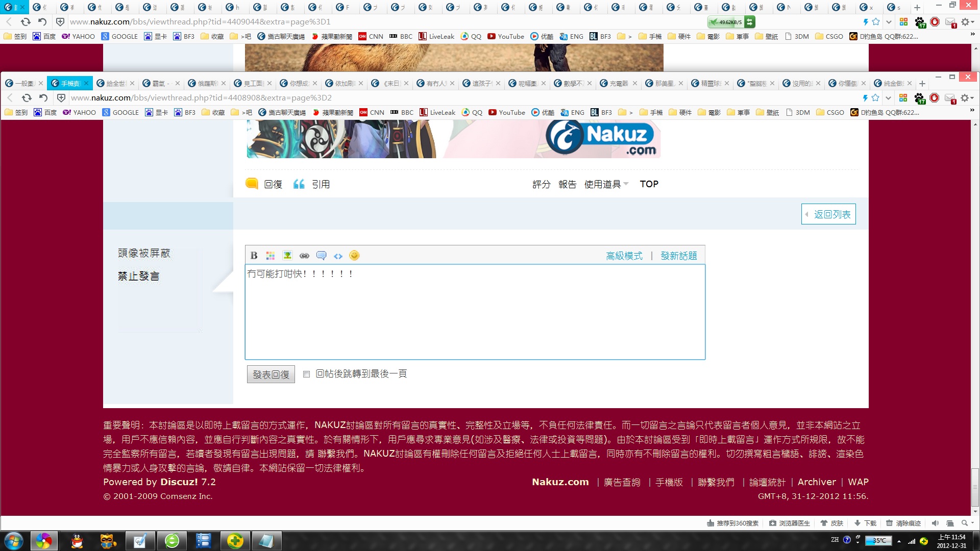
Task: Click the 35°C temperature gauge in system tray
Action: coord(878,541)
